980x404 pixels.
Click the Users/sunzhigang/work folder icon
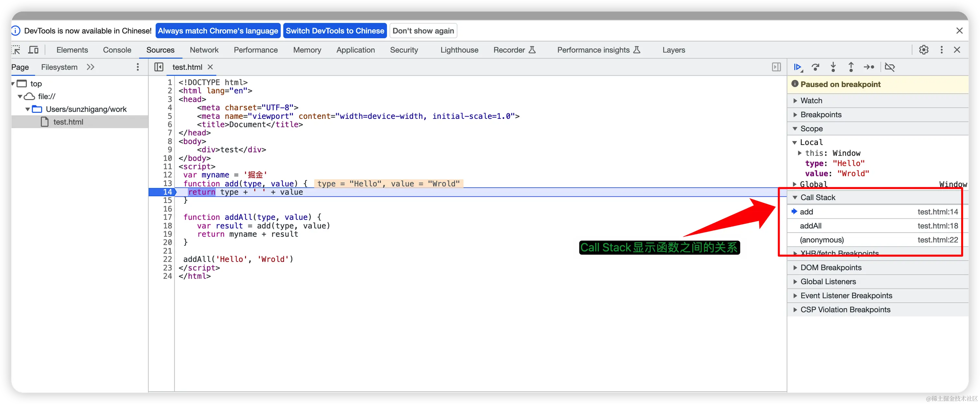click(37, 109)
